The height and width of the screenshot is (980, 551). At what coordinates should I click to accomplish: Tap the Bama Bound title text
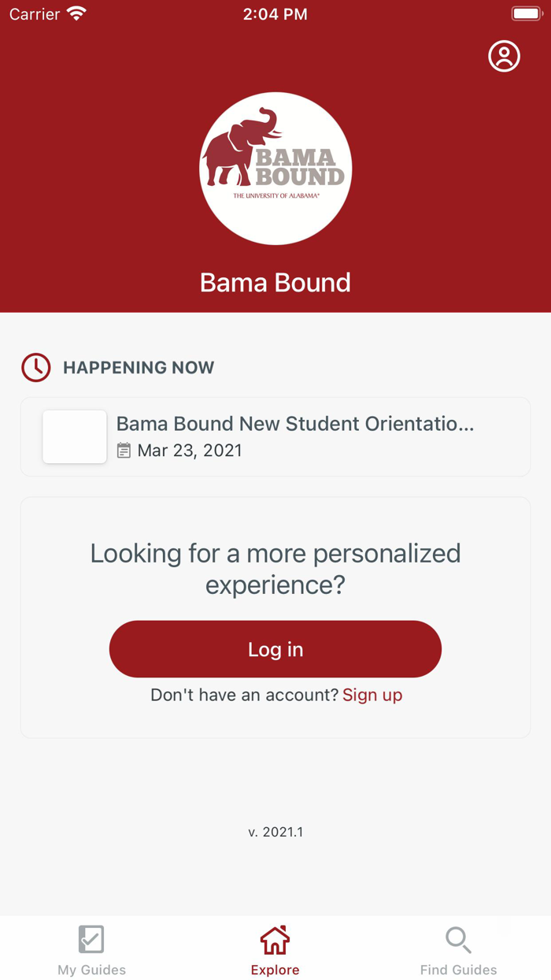click(x=275, y=282)
